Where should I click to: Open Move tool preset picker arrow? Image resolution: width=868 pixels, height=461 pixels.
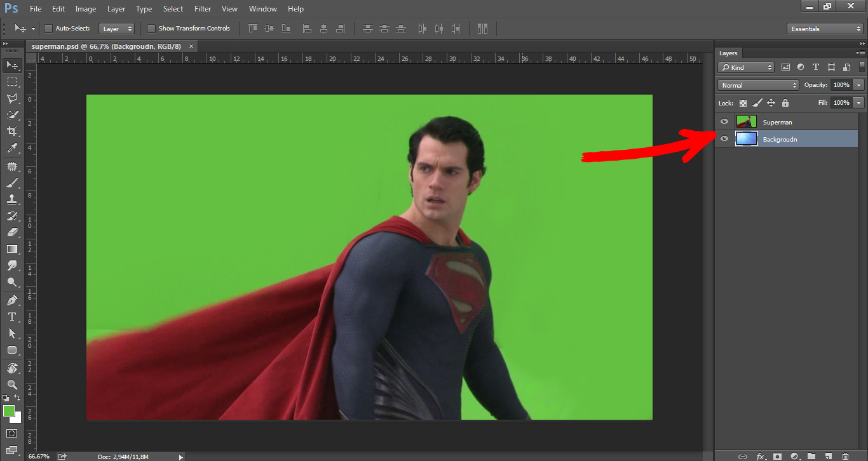tap(33, 29)
